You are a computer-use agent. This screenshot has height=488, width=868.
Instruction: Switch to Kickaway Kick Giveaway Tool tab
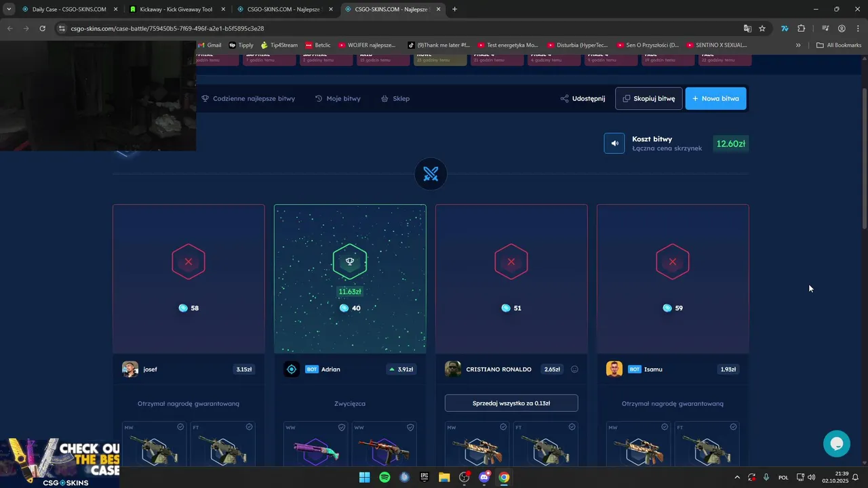click(x=176, y=9)
